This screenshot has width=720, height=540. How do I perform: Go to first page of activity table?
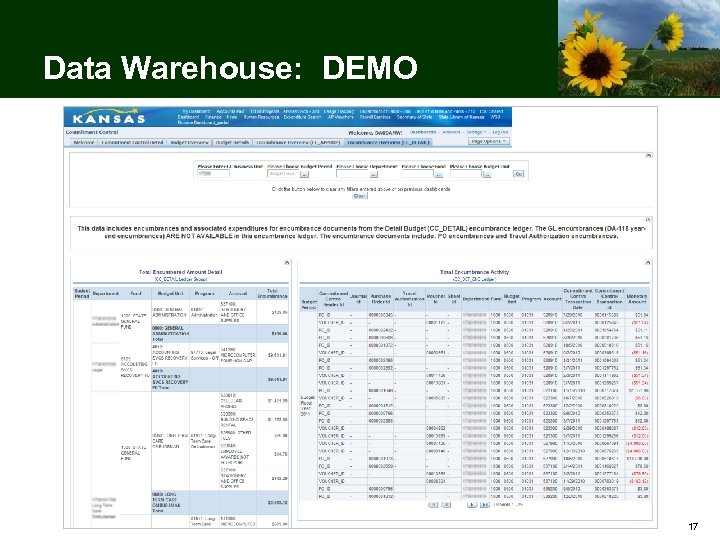[x=433, y=505]
